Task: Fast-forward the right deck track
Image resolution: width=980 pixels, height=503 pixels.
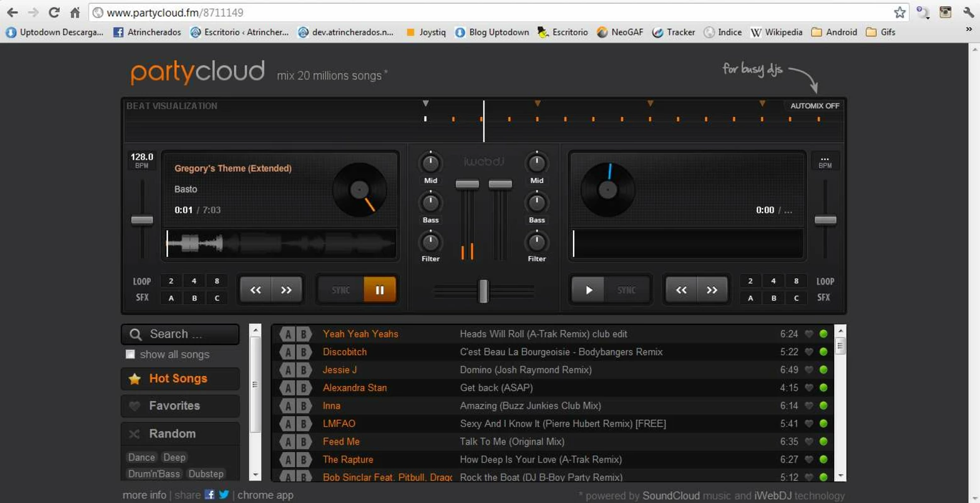Action: (x=712, y=290)
